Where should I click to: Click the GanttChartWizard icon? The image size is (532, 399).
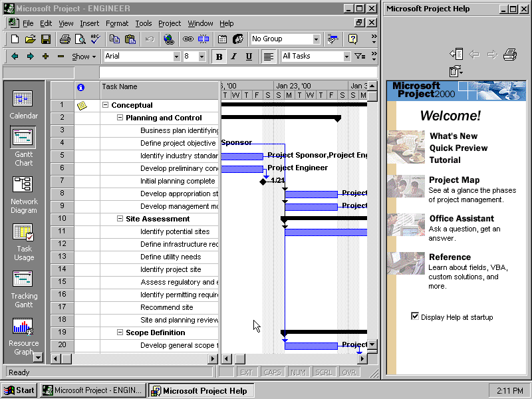pyautogui.click(x=333, y=39)
